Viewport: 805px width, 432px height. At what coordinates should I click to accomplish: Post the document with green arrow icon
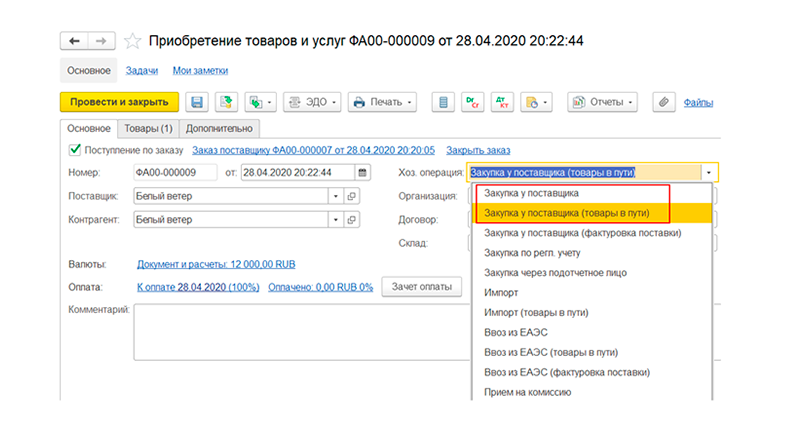pyautogui.click(x=226, y=102)
